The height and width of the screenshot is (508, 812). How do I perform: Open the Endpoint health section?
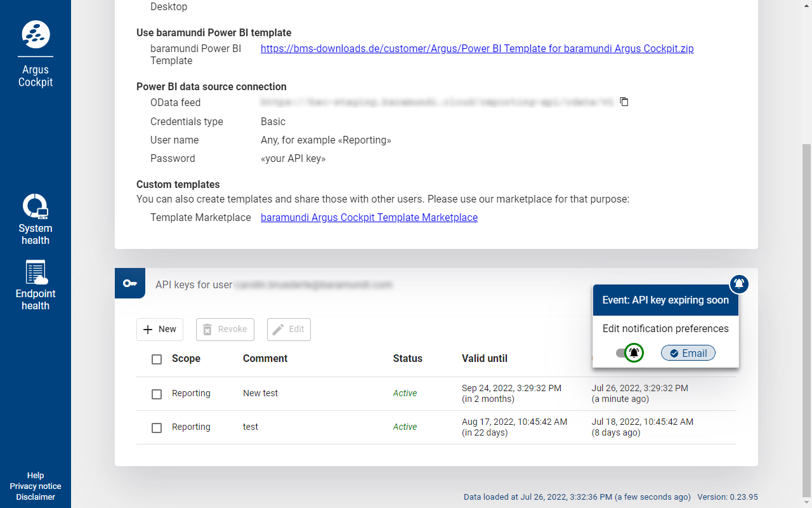click(36, 285)
